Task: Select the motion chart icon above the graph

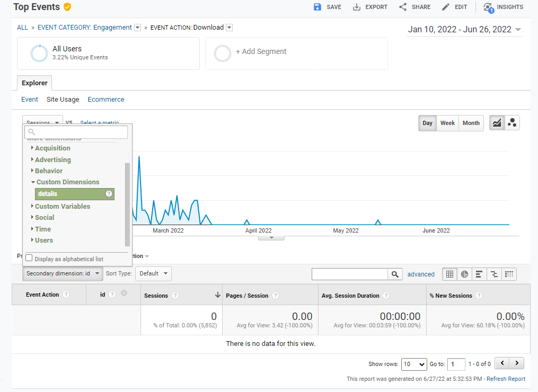Action: [x=512, y=122]
